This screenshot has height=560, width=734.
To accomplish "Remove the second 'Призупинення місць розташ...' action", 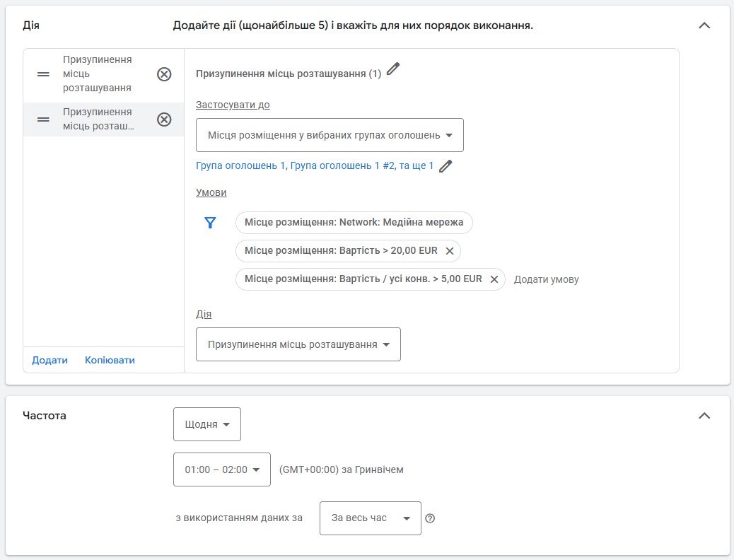I will pos(164,119).
